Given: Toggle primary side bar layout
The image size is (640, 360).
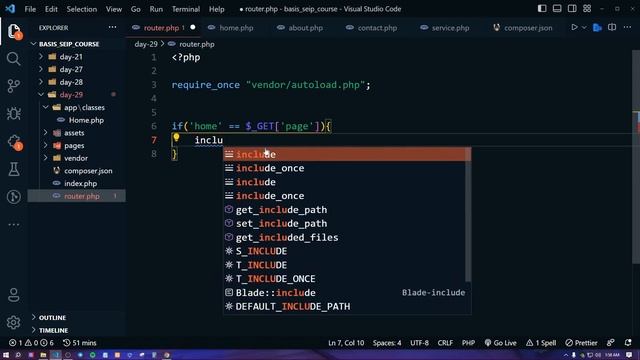Looking at the screenshot, I should pos(542,9).
